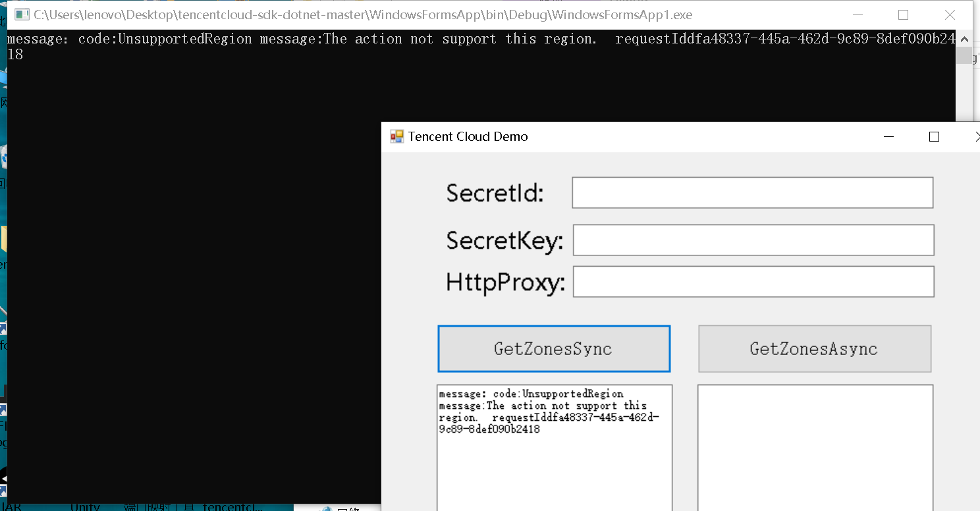Click the Tencent Cloud Demo title text
Image resolution: width=980 pixels, height=511 pixels.
click(x=468, y=136)
